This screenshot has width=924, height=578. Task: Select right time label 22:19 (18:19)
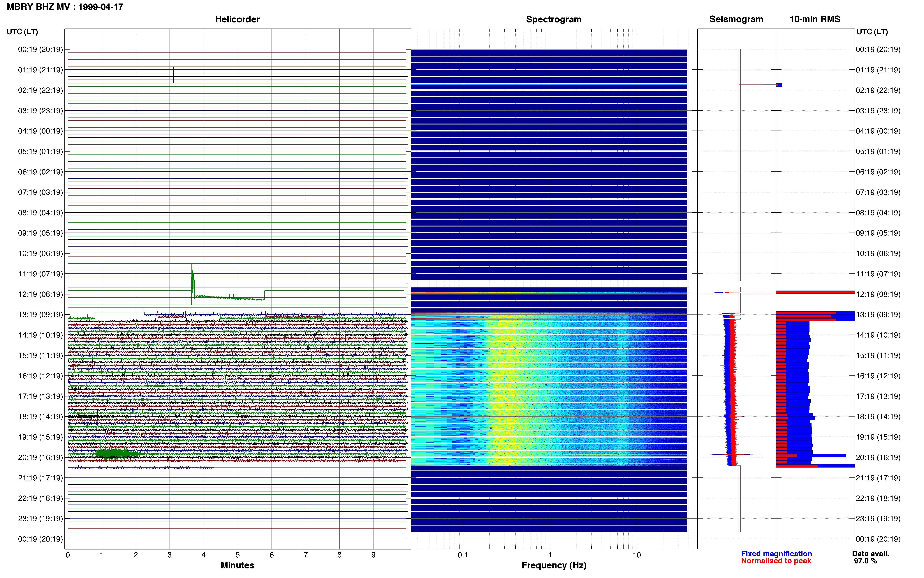[x=878, y=498]
